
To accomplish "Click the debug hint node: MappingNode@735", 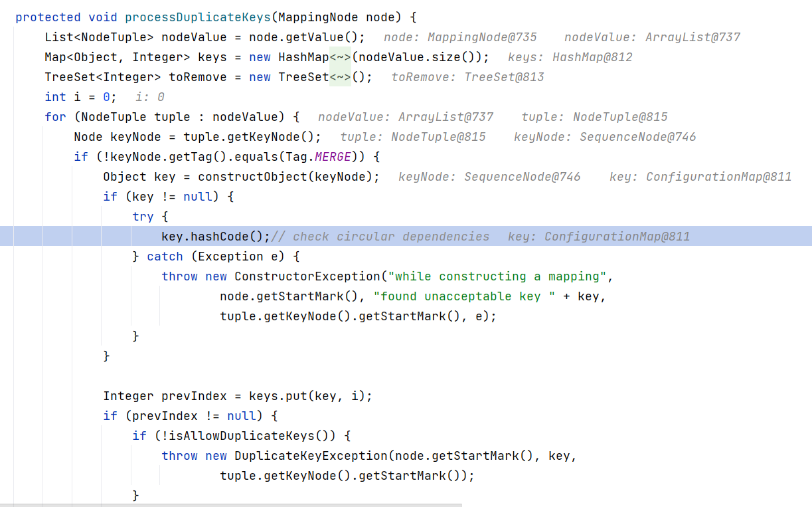I will (460, 37).
